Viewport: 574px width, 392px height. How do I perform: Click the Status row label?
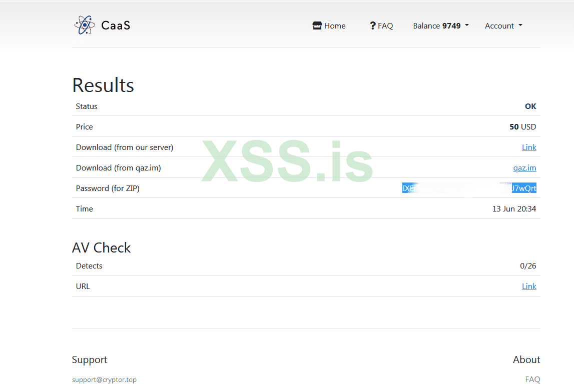[x=87, y=106]
